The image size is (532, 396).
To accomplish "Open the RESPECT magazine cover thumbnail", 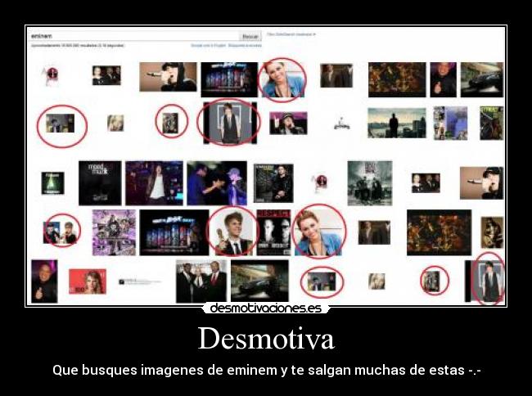I will pyautogui.click(x=273, y=232).
